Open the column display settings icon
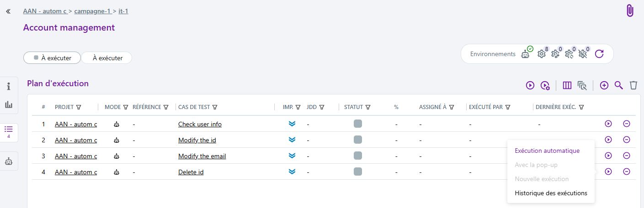The height and width of the screenshot is (208, 644). pos(567,85)
